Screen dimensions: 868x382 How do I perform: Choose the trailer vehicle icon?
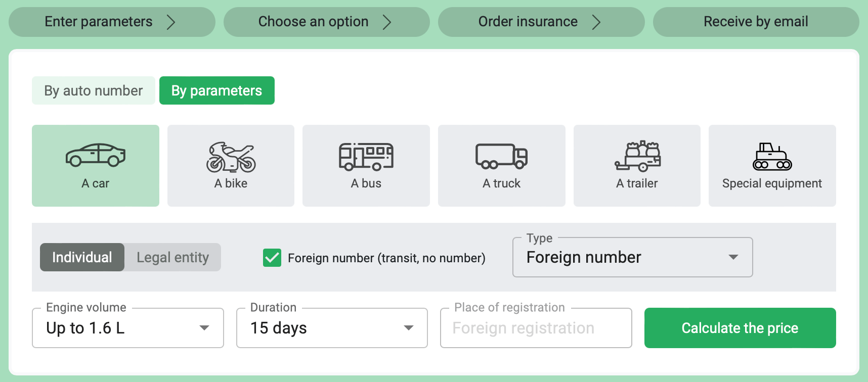[x=637, y=156]
